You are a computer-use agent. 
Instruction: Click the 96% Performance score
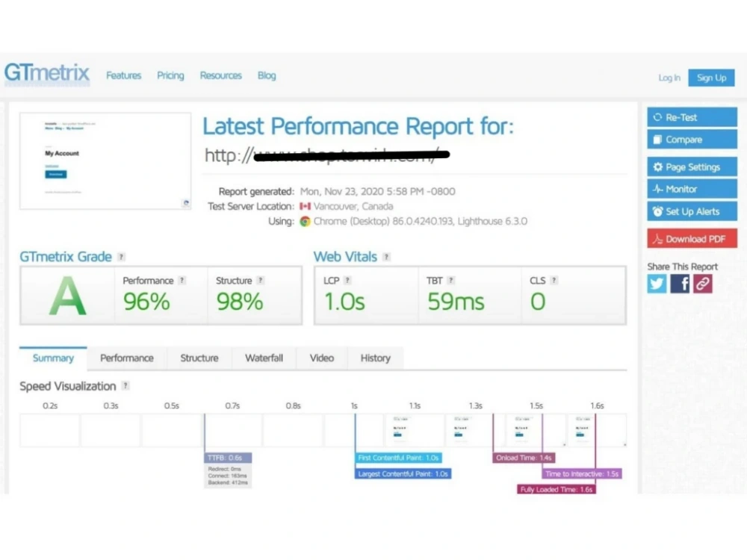[146, 302]
